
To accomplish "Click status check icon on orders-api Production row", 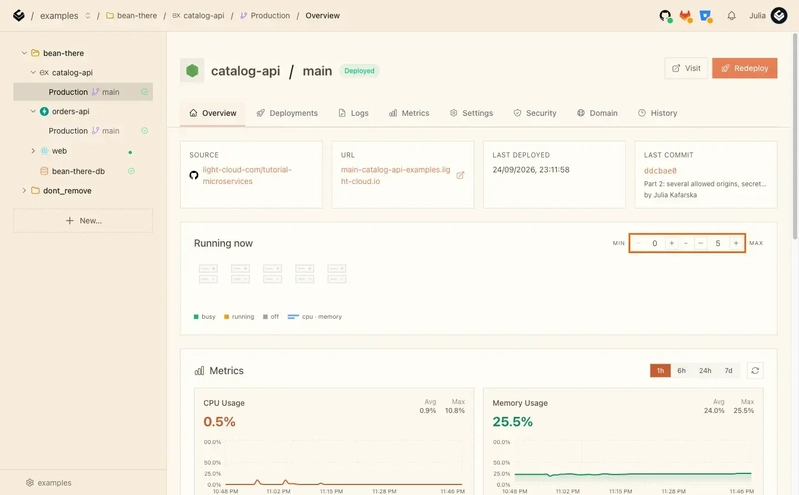I will click(x=144, y=131).
